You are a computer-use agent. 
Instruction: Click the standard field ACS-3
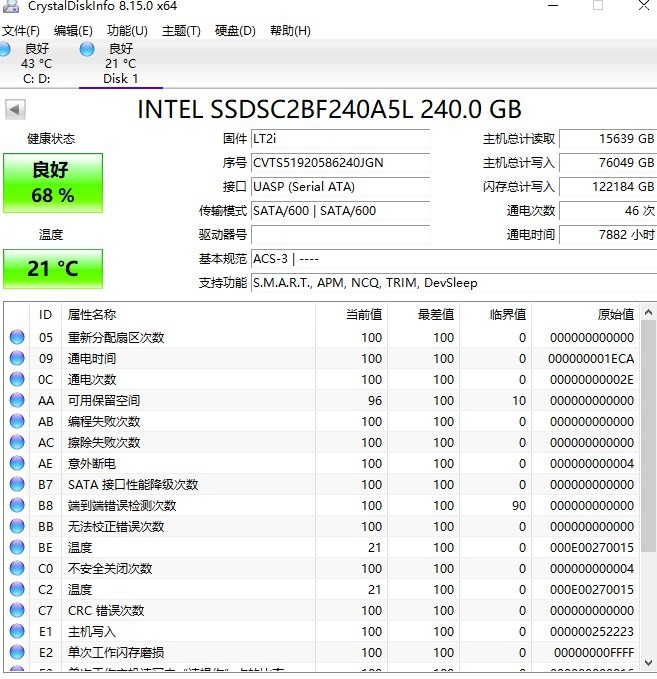coord(454,259)
